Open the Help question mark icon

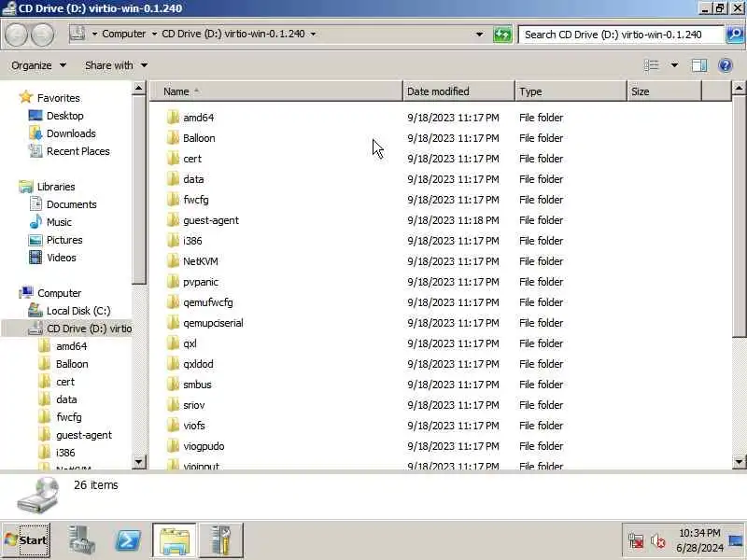click(726, 65)
